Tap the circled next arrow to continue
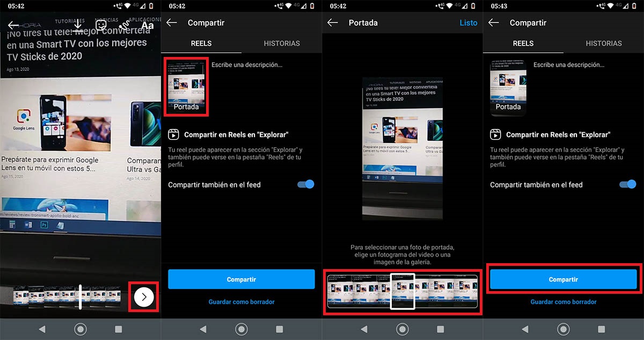The width and height of the screenshot is (644, 340). (x=143, y=296)
